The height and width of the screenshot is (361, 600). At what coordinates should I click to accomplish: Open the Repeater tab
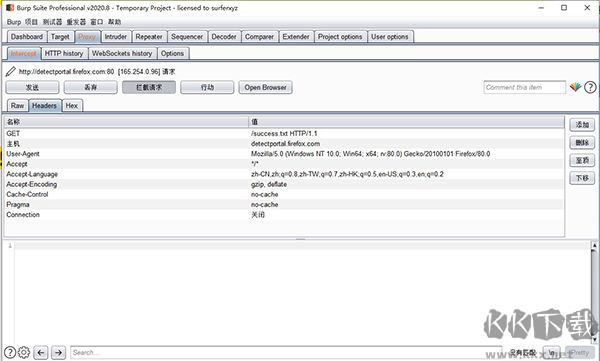tap(149, 37)
